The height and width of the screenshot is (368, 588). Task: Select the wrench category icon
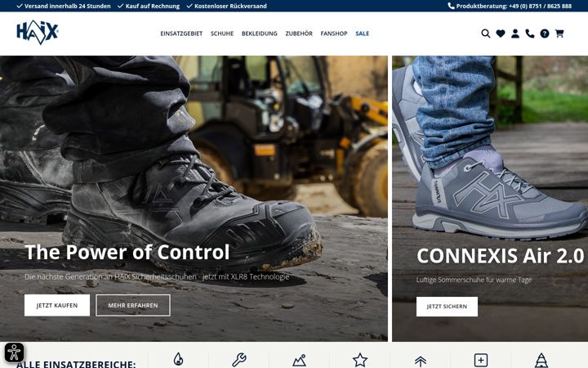pos(238,360)
